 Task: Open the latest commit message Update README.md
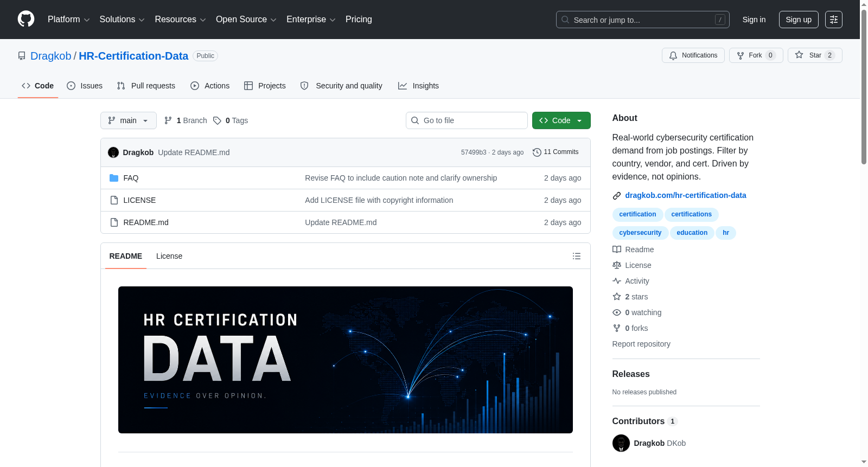(x=194, y=152)
